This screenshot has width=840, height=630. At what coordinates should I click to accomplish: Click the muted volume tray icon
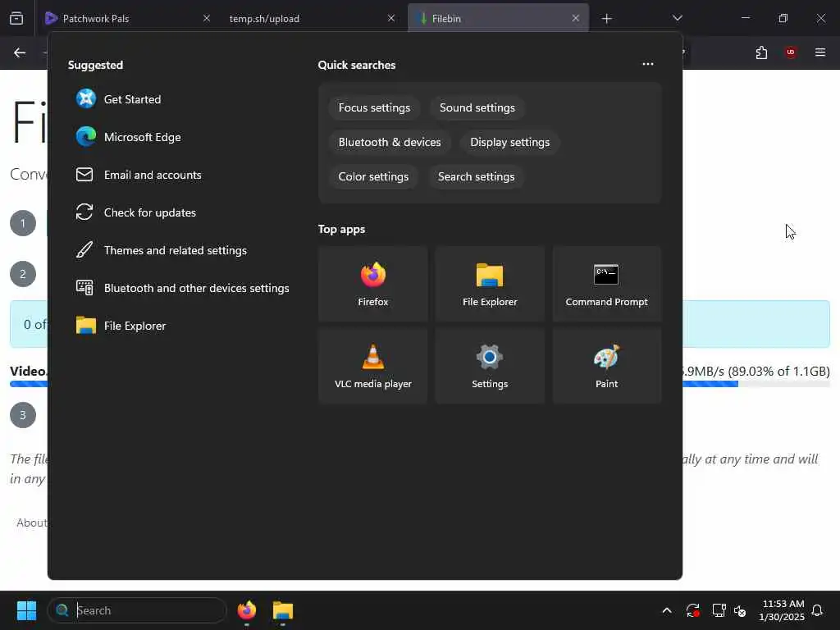point(741,610)
